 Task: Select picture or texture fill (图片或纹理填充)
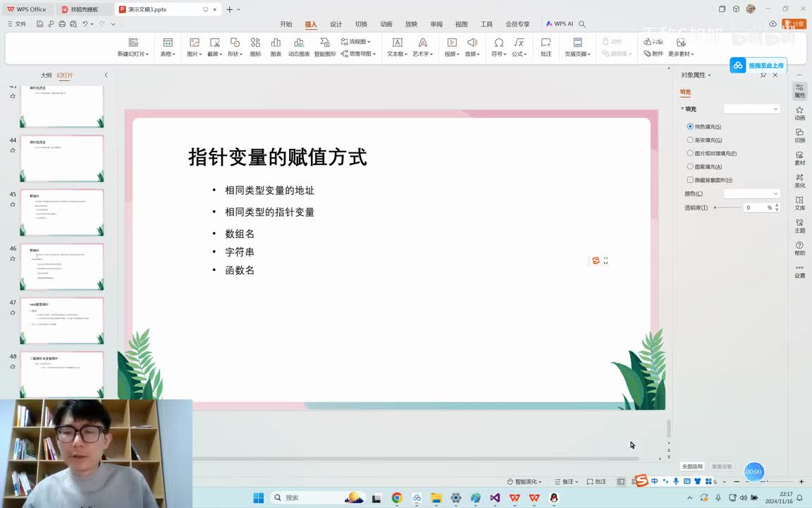pyautogui.click(x=711, y=153)
